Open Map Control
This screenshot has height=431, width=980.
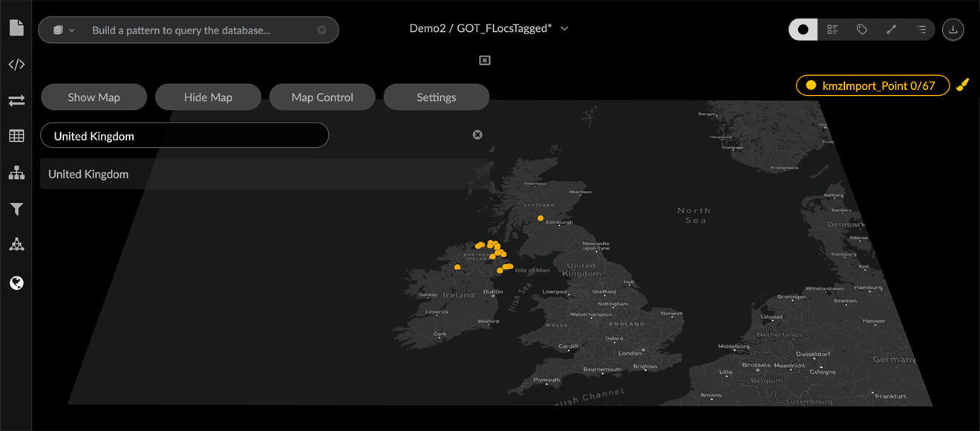tap(322, 97)
